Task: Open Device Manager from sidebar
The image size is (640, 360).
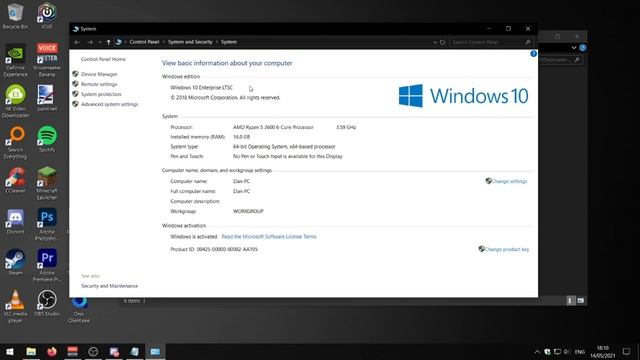Action: pyautogui.click(x=99, y=74)
